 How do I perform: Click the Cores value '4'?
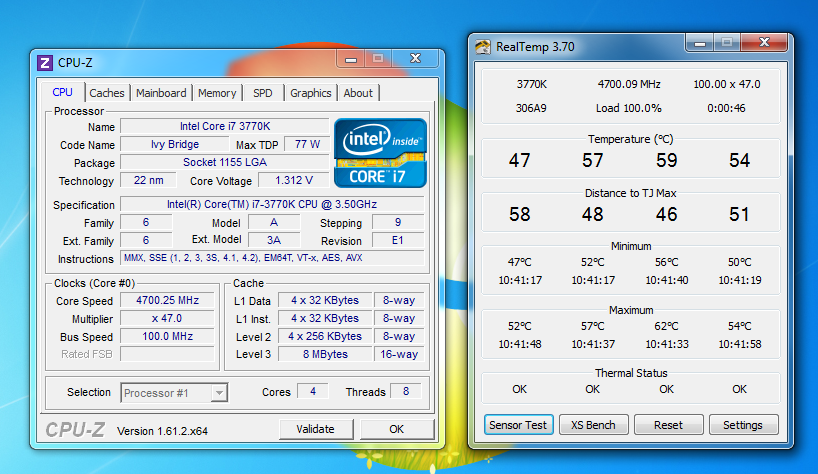(313, 391)
